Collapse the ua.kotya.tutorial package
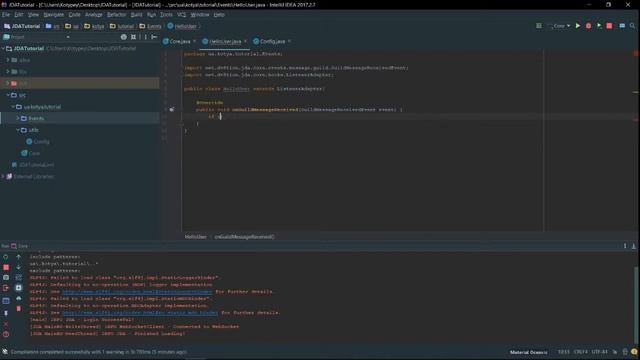The height and width of the screenshot is (360, 640). pos(13,107)
